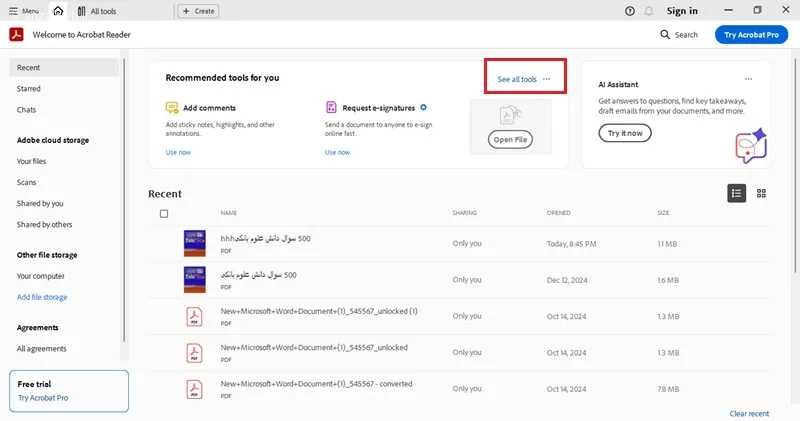Screen dimensions: 800x421
Task: Go to the Home icon tab
Action: 58,11
